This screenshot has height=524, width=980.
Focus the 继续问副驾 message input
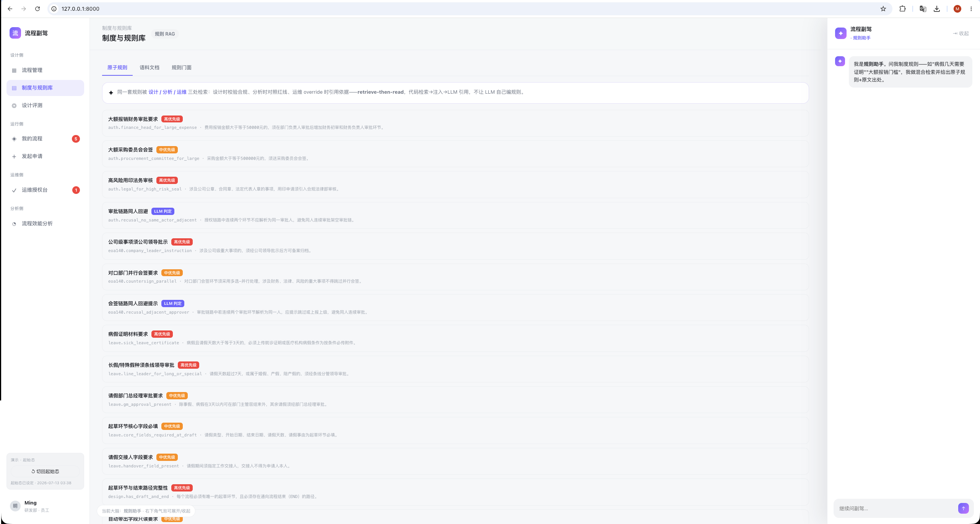(x=895, y=508)
